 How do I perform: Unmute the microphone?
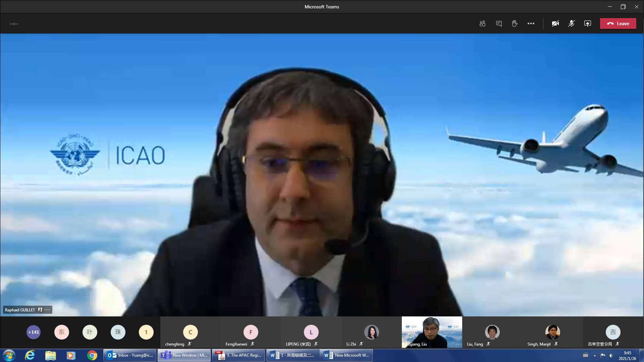(x=571, y=23)
